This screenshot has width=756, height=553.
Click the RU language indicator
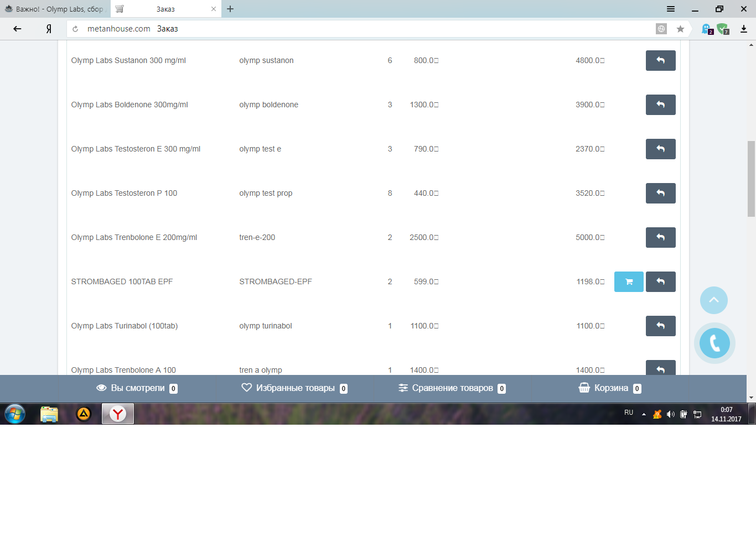click(x=629, y=413)
